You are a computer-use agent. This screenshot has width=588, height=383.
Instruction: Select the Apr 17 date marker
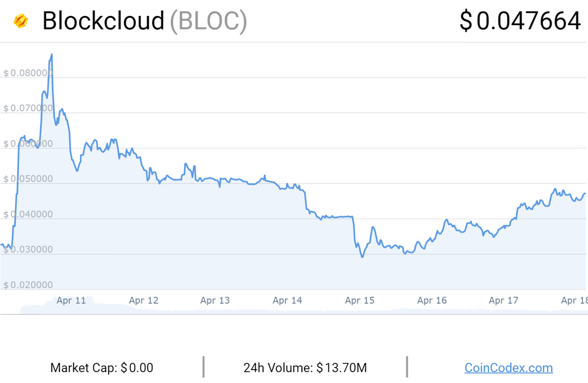pos(504,300)
